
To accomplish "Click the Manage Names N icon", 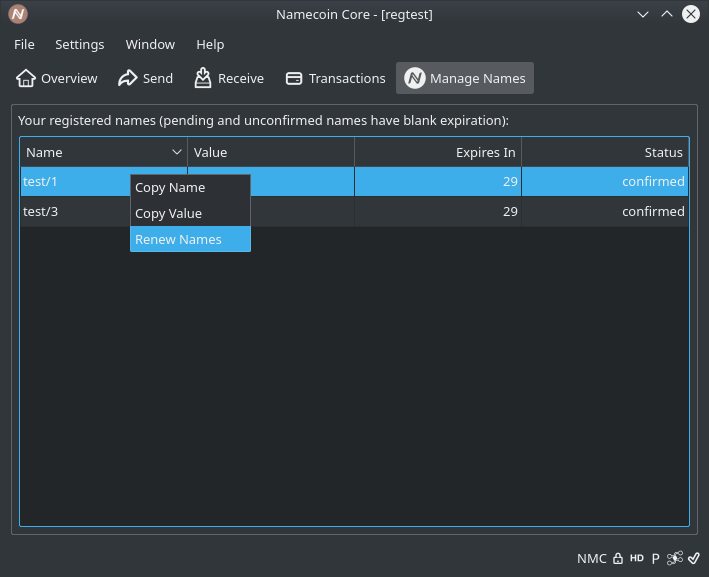I will pos(415,78).
